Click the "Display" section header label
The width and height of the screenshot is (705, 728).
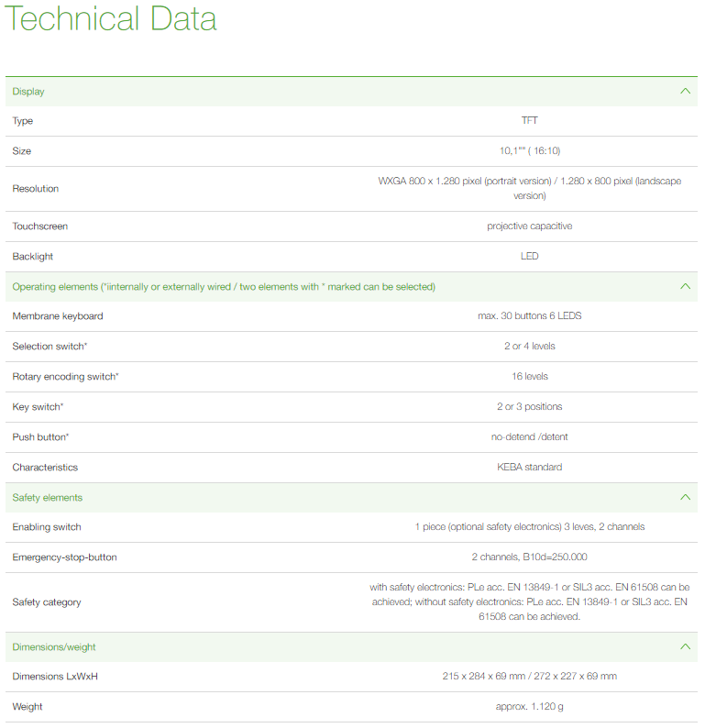click(28, 92)
